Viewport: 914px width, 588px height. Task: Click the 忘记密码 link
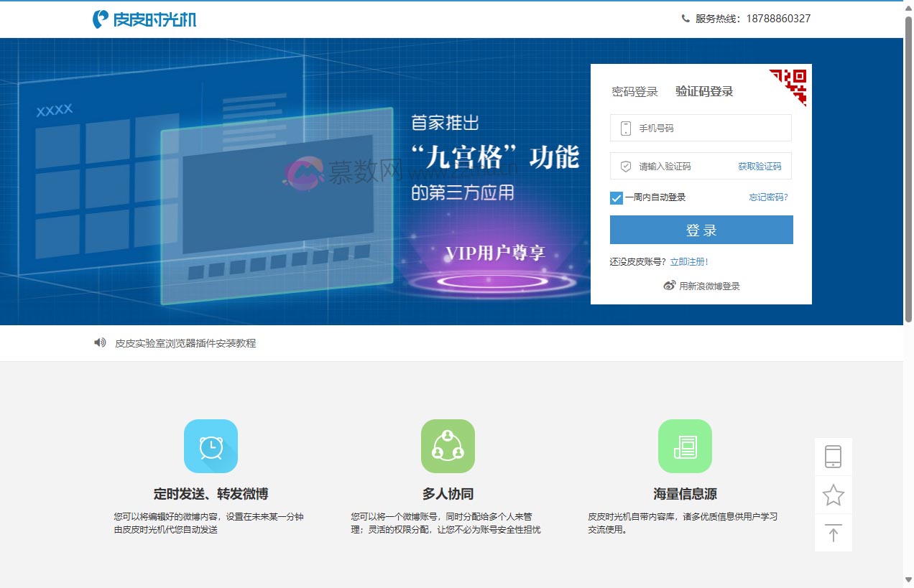(767, 197)
